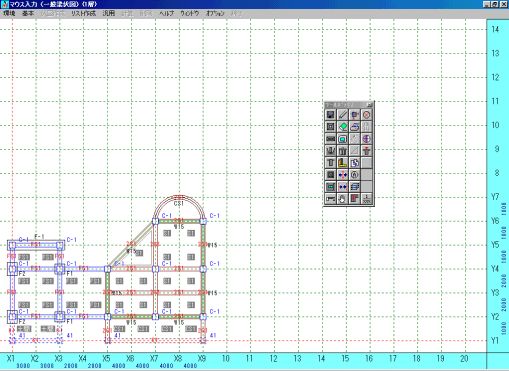Click the key icon in the tool palette
This screenshot has height=371, width=509.
coord(330,199)
